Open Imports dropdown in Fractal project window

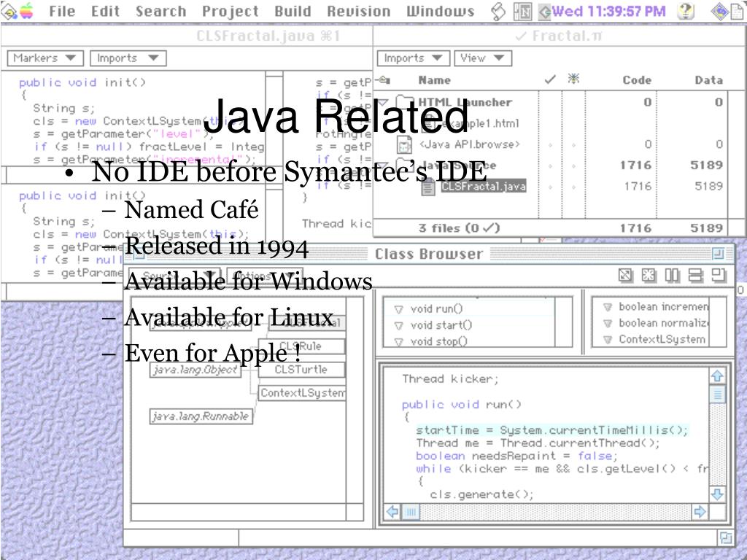pyautogui.click(x=413, y=58)
